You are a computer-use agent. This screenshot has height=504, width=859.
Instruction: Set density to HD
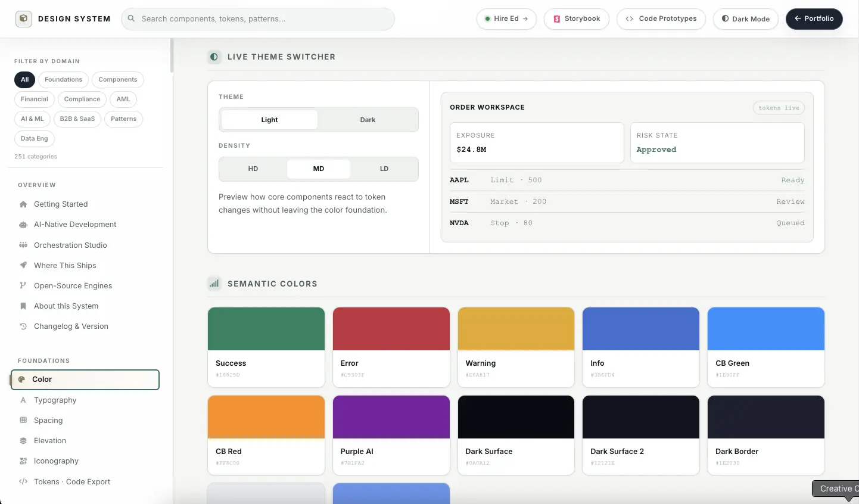pos(253,169)
